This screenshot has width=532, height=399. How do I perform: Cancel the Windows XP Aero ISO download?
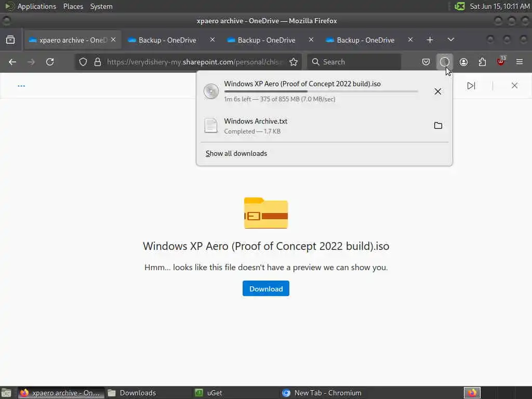tap(437, 91)
